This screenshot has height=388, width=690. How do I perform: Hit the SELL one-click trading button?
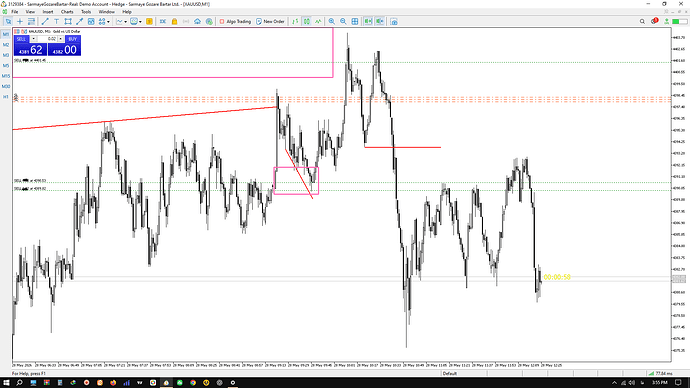(21, 39)
